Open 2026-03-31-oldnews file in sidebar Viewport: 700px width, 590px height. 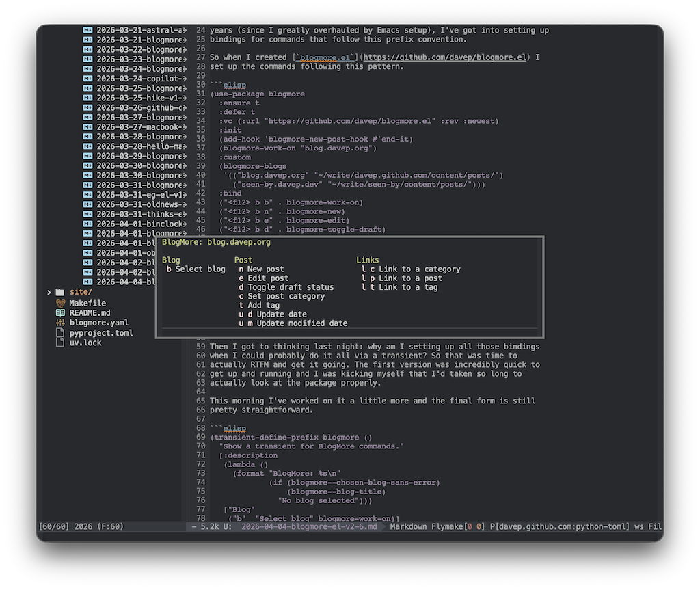[x=140, y=204]
